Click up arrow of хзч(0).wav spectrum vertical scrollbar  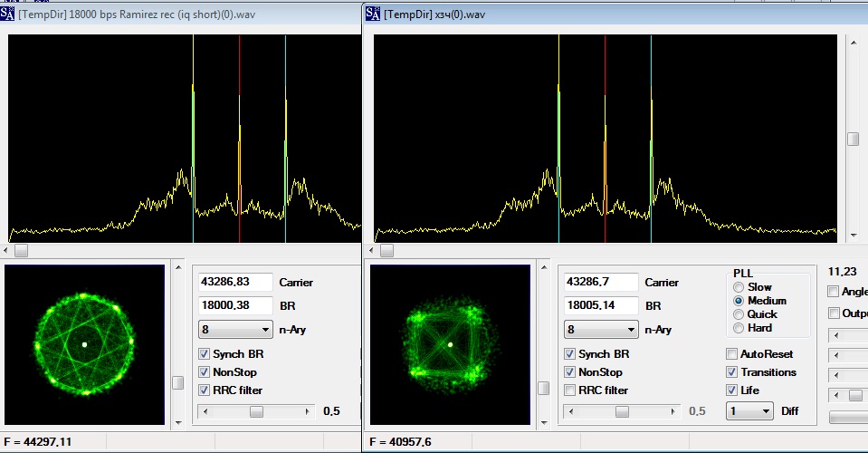853,42
